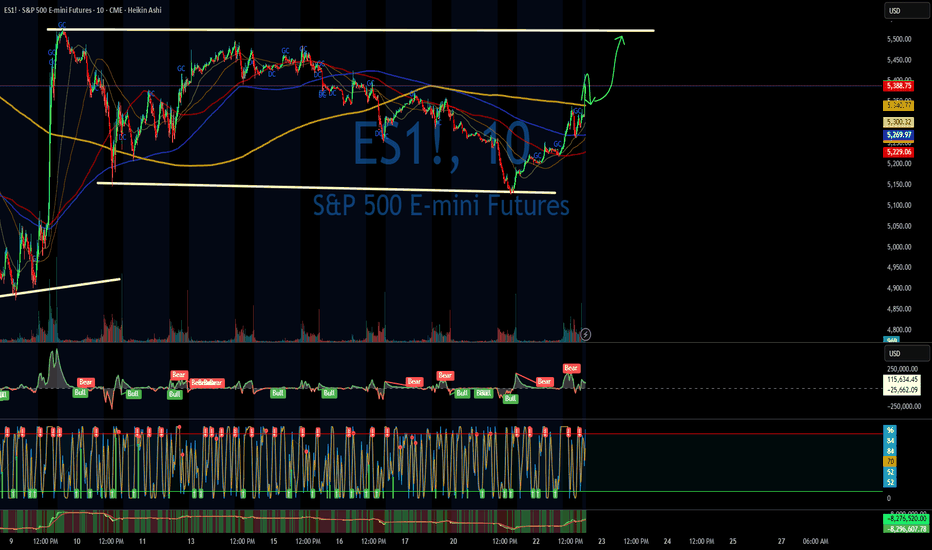Select the cream 5,300.32 price label
The width and height of the screenshot is (932, 550).
point(899,122)
